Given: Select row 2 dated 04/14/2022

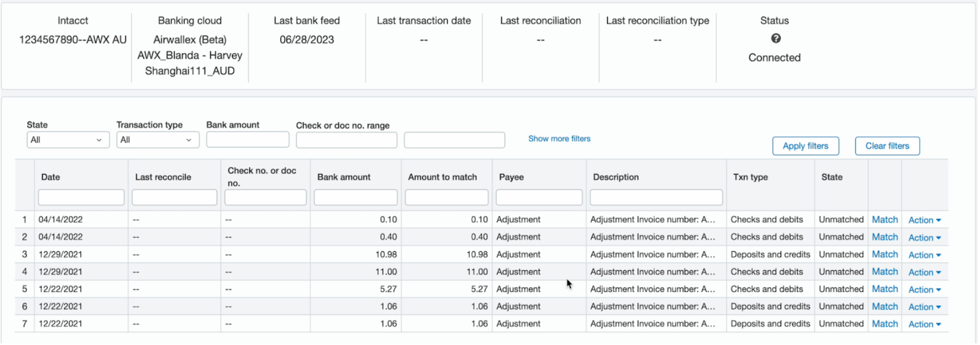Looking at the screenshot, I should coord(60,237).
